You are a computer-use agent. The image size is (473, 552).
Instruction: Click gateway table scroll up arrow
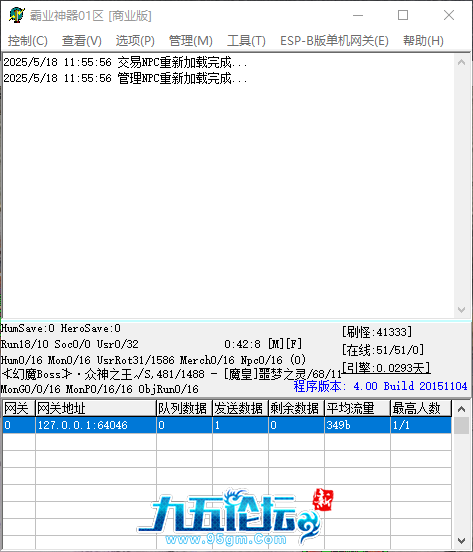461,409
